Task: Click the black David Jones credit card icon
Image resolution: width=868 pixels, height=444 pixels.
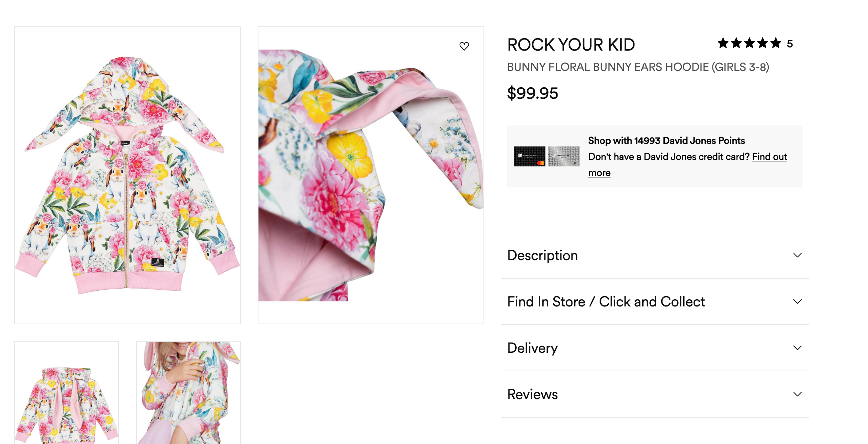Action: (x=529, y=156)
